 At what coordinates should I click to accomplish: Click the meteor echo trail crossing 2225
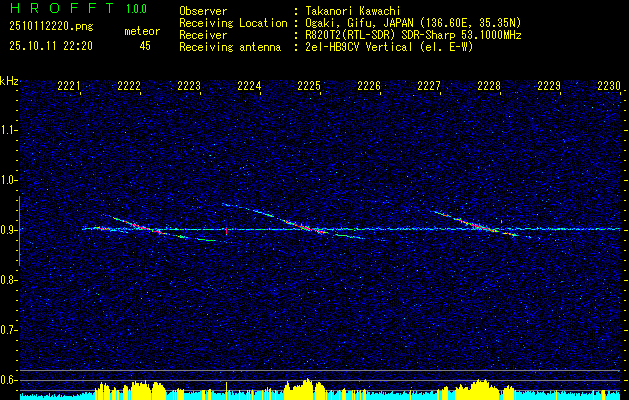point(305,227)
